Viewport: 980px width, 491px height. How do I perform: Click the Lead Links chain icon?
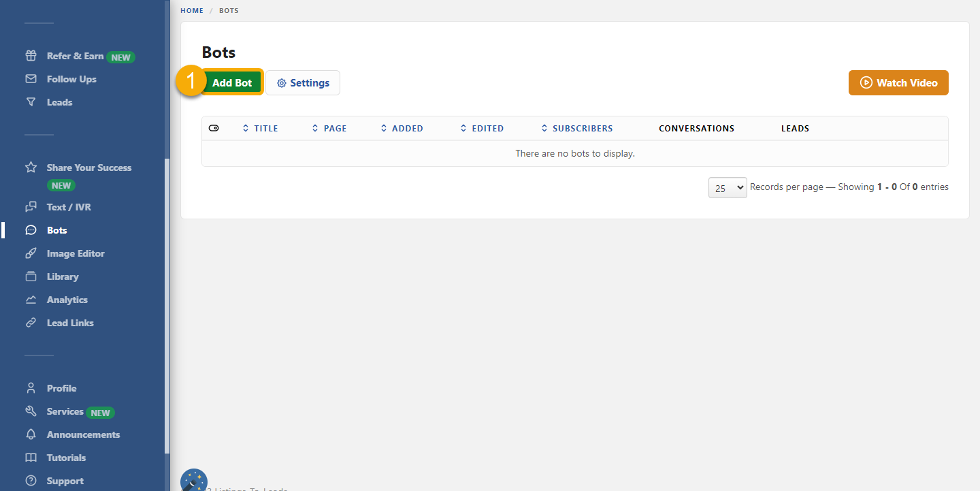31,323
